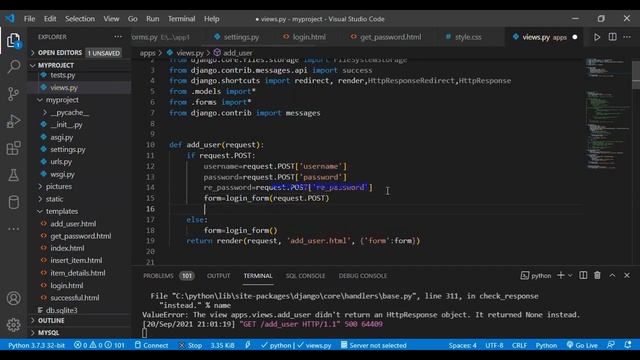Split the terminal panel

(x=583, y=276)
